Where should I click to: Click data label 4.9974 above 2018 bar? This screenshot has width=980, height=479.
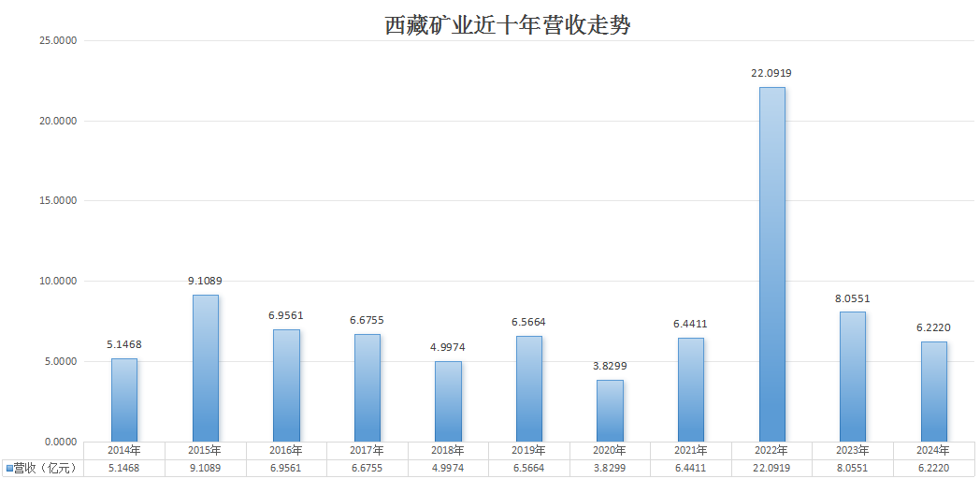(448, 347)
